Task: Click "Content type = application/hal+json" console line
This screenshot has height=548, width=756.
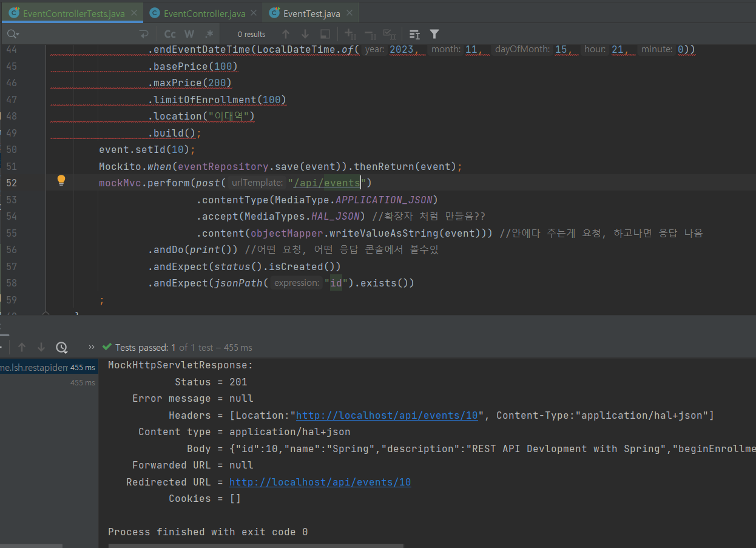Action: pyautogui.click(x=245, y=432)
